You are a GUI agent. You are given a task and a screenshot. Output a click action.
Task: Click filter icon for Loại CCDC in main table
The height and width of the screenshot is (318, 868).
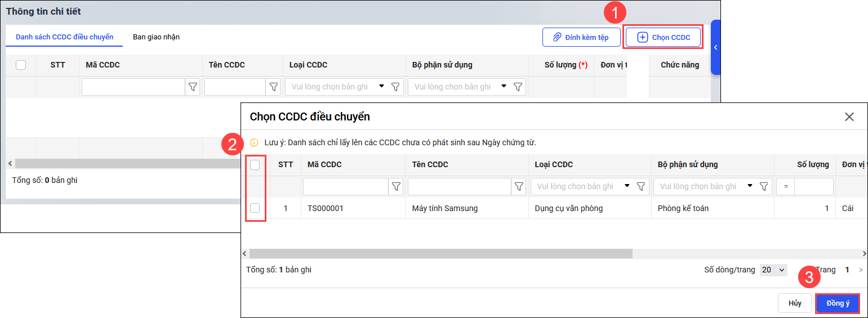(395, 87)
